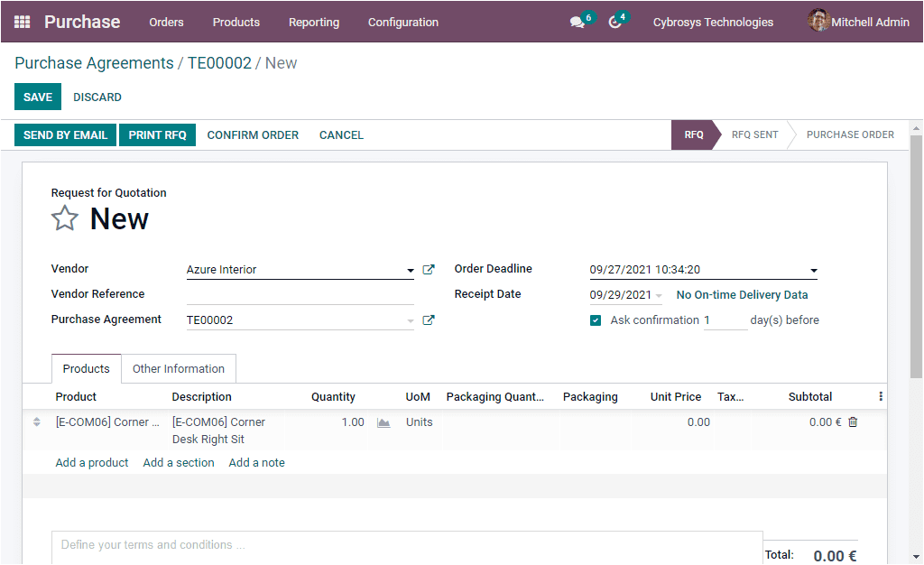Viewport: 924px width, 565px height.
Task: Open the Vendor selection dropdown
Action: tap(408, 269)
